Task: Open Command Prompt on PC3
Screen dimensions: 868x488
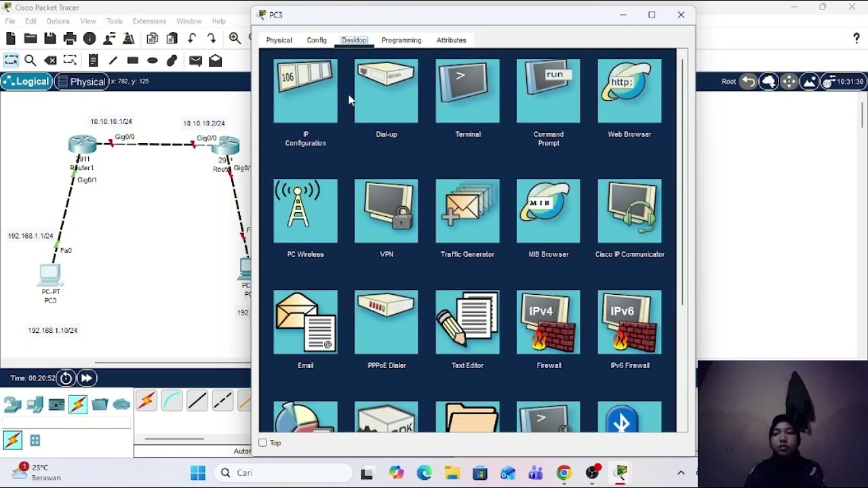Action: tap(549, 91)
